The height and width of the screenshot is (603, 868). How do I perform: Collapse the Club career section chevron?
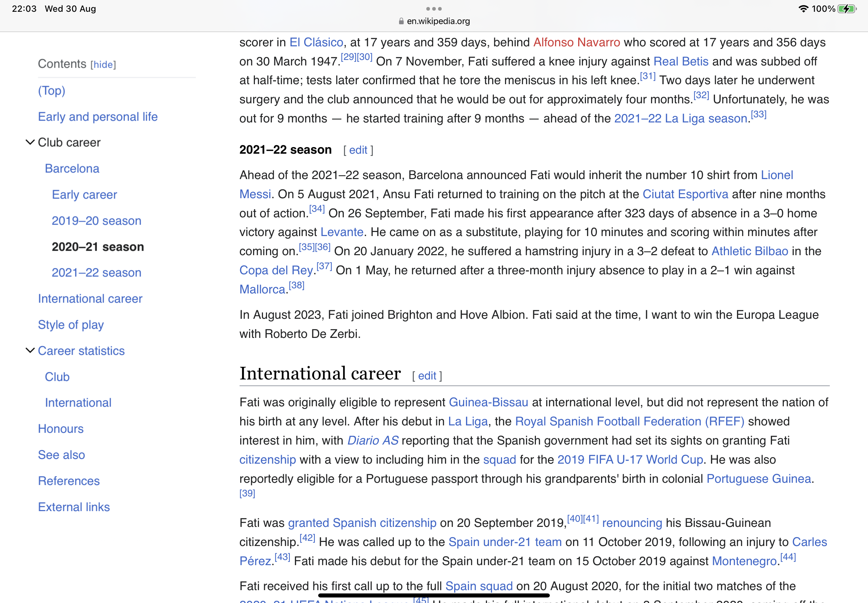pos(30,142)
